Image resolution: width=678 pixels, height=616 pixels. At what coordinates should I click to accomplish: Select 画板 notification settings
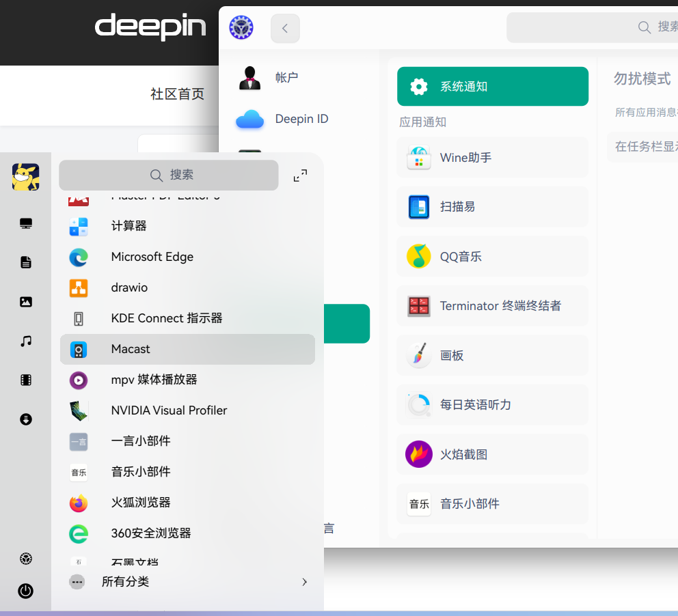click(x=493, y=355)
